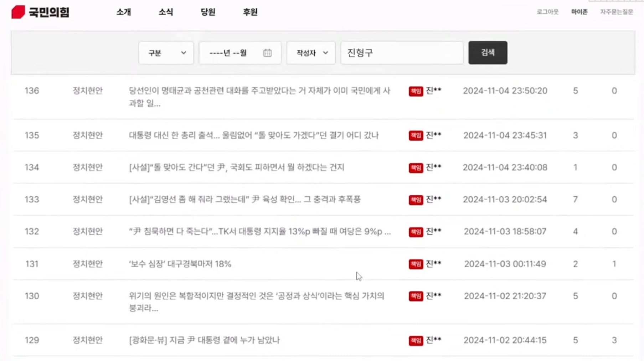The image size is (644, 361).
Task: Click 정치현안 category on row 130
Action: coord(88,296)
